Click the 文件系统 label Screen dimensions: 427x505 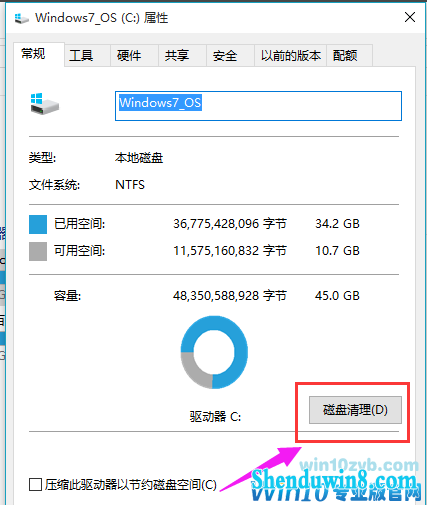click(54, 185)
